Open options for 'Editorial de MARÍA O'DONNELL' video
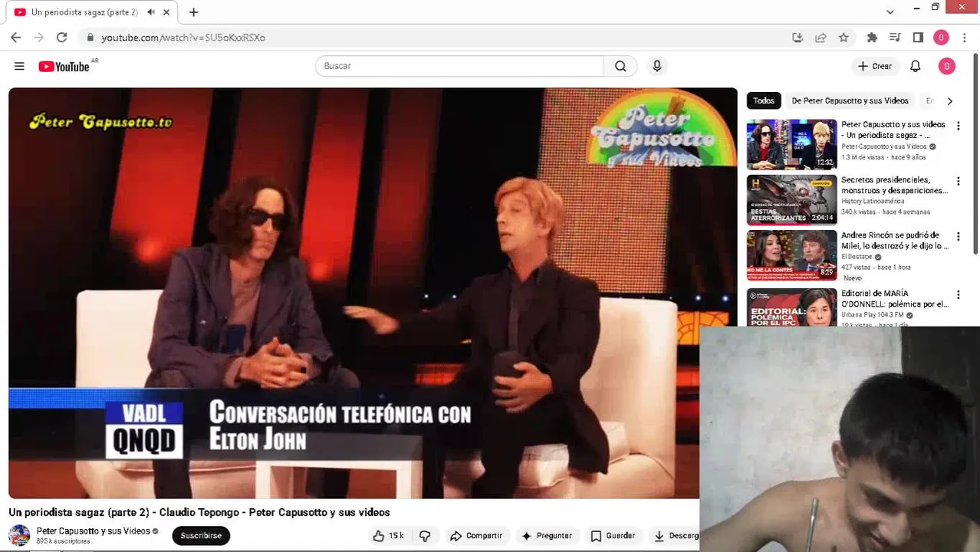 (958, 295)
